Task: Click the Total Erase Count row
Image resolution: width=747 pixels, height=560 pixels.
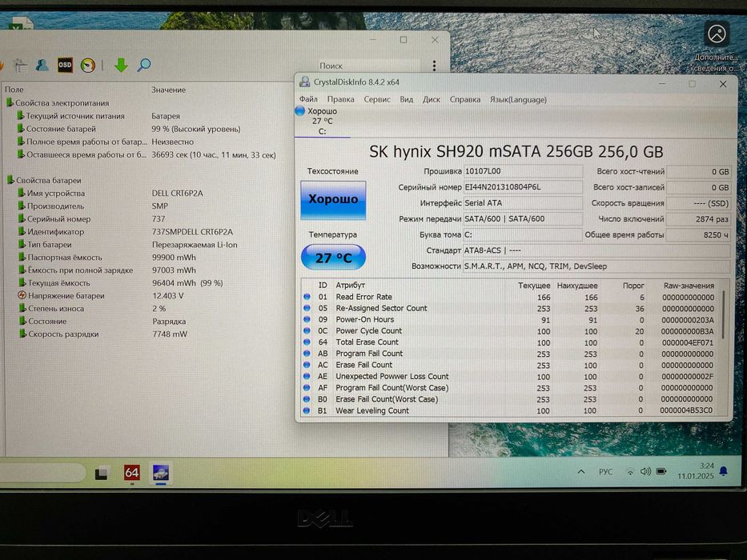Action: tap(510, 342)
